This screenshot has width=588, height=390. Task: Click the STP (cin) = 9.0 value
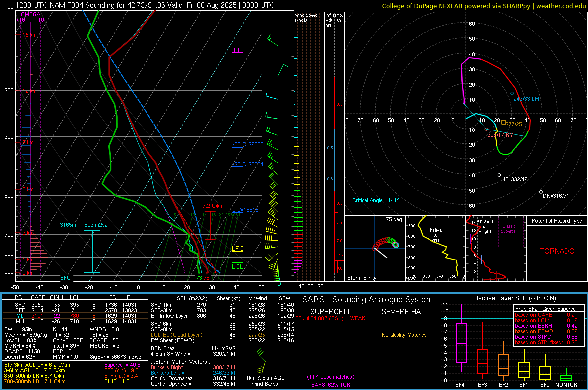(121, 370)
